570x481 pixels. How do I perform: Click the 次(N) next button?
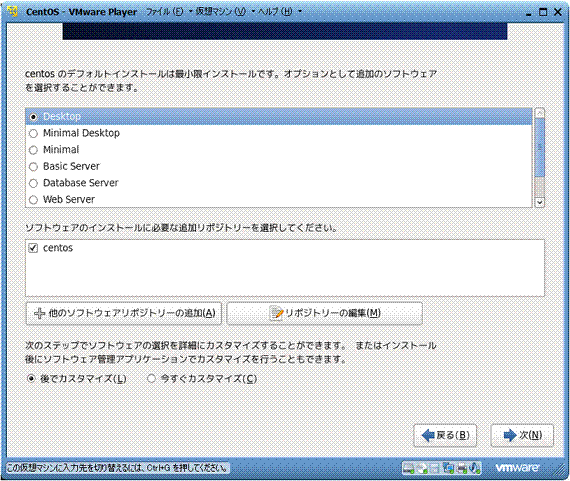pyautogui.click(x=522, y=435)
